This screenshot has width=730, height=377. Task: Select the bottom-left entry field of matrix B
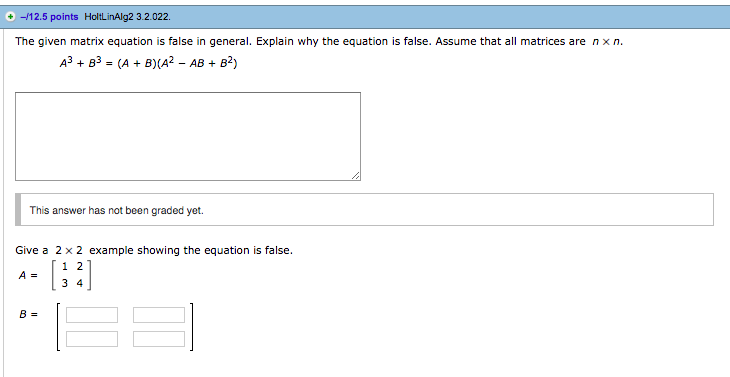coord(92,339)
